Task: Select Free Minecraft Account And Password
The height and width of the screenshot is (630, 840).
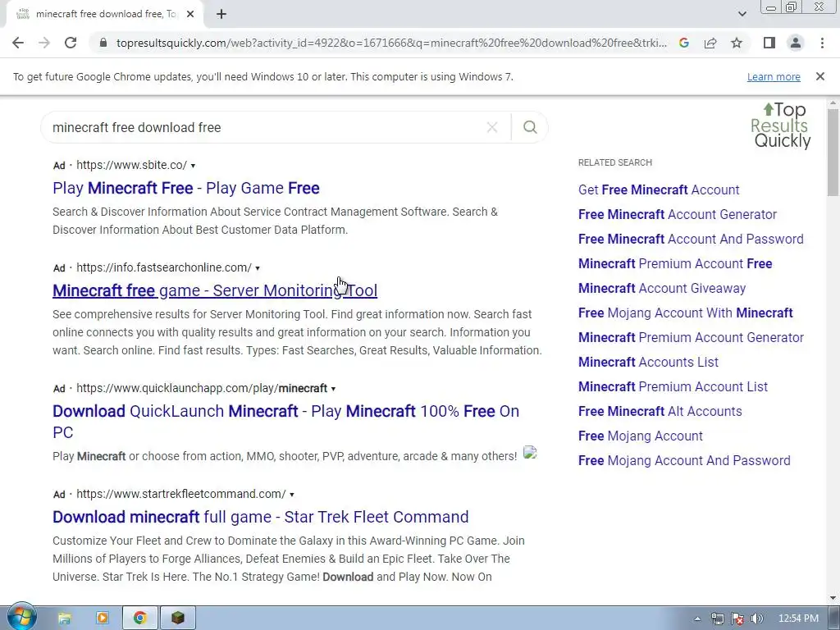Action: pos(691,239)
